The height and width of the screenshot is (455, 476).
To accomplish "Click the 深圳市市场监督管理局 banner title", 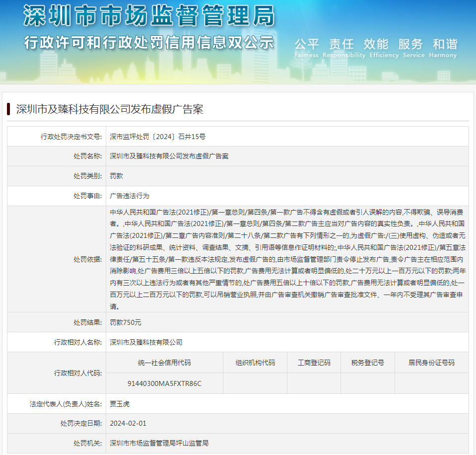I will click(149, 17).
